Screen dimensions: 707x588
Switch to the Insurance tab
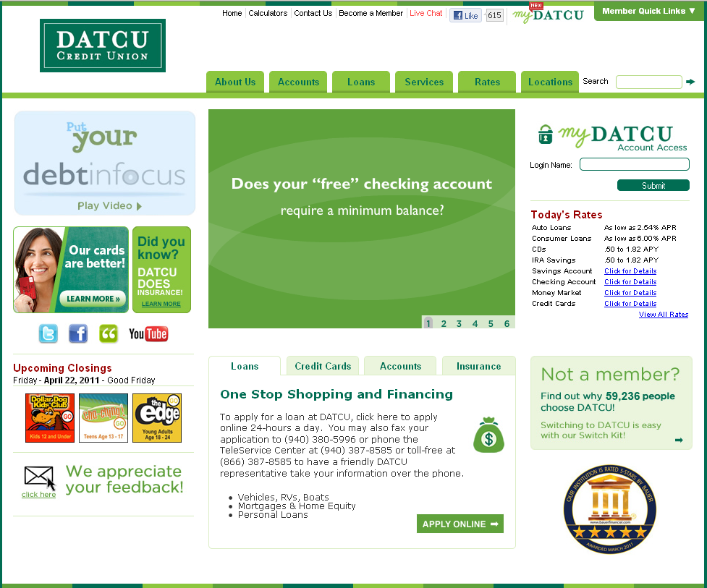479,366
